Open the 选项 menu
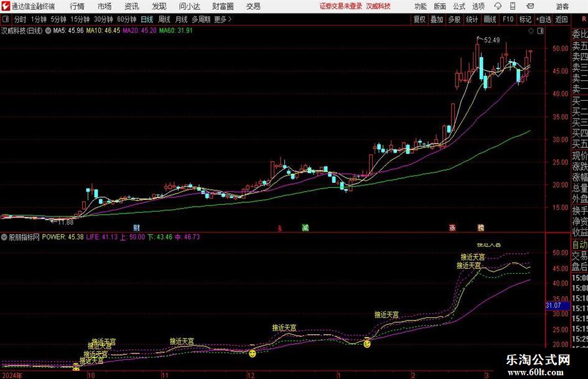 click(478, 6)
